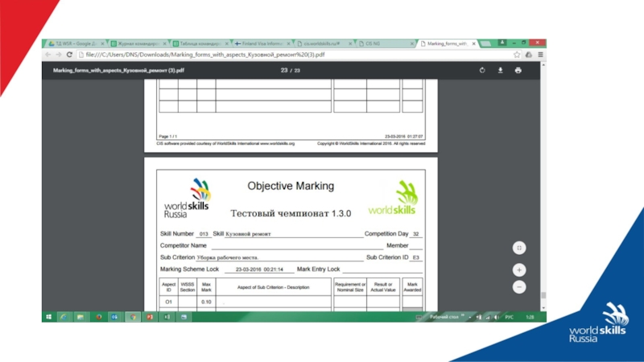Print the PDF document
The height and width of the screenshot is (362, 644).
coord(518,71)
